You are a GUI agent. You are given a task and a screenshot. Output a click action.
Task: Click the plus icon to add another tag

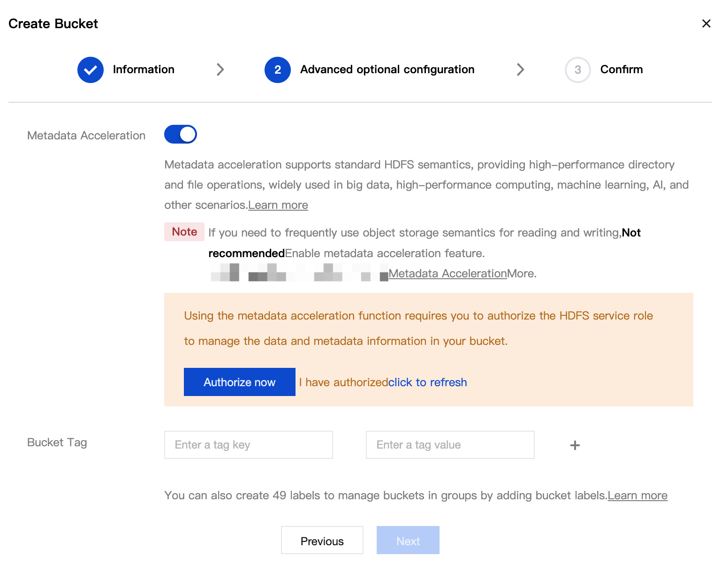pos(575,445)
